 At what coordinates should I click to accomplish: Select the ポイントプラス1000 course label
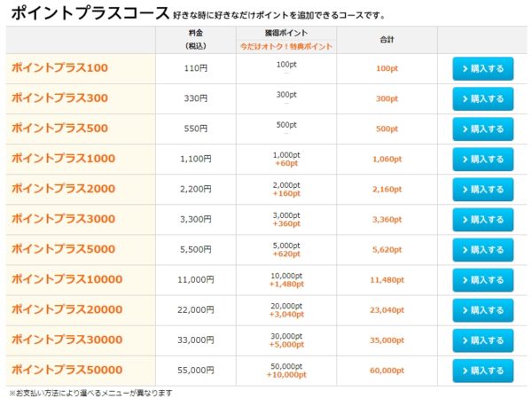coord(63,159)
